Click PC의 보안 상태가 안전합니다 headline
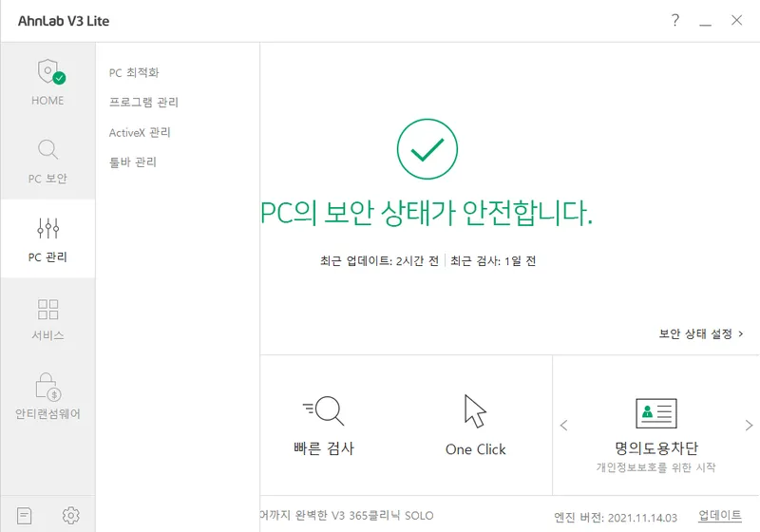The height and width of the screenshot is (532, 760). (427, 213)
